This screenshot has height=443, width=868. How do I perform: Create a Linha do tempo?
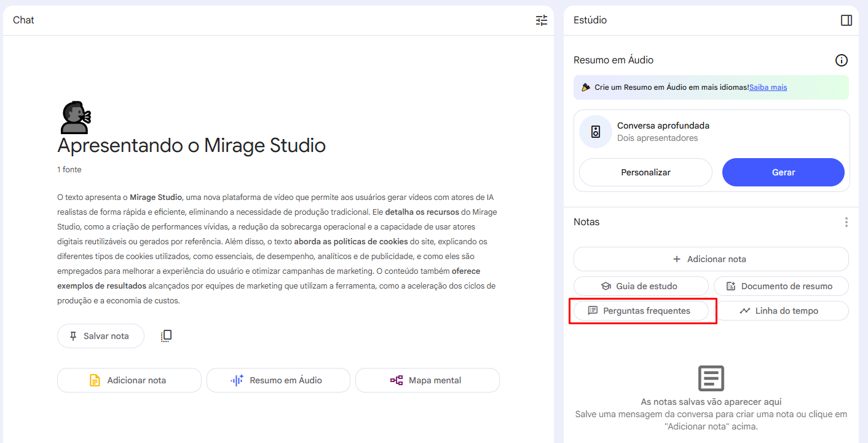tap(781, 311)
